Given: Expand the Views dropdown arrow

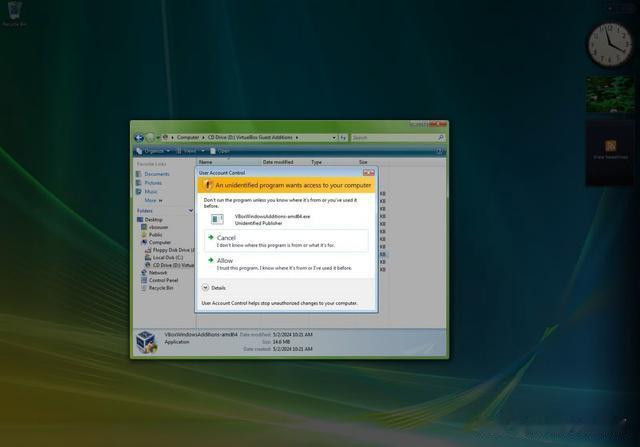Looking at the screenshot, I should (x=203, y=151).
